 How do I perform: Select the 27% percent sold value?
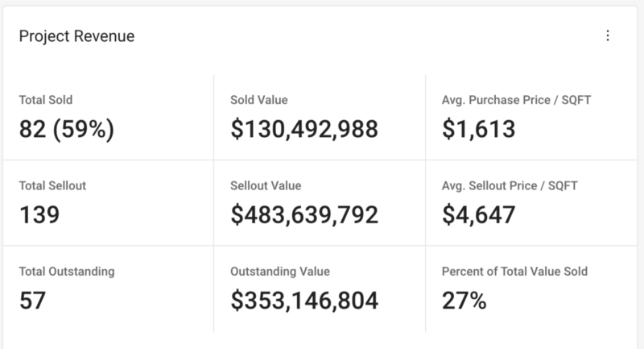(464, 300)
